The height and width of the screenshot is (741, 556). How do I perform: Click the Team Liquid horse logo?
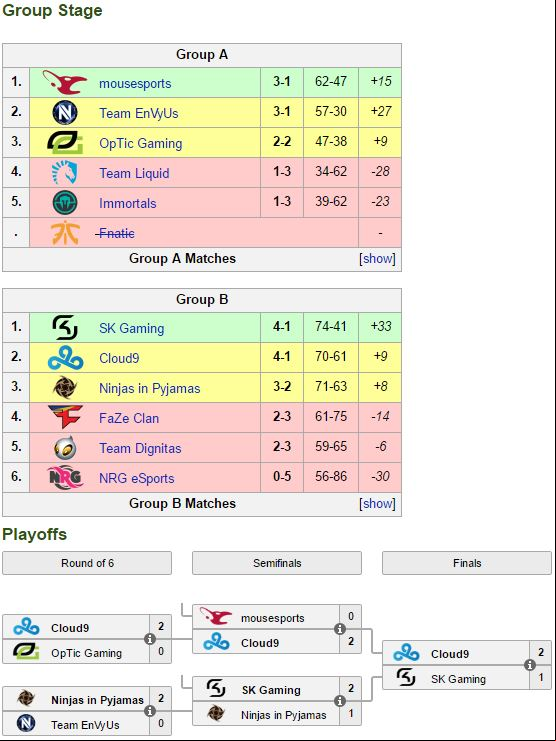coord(65,172)
